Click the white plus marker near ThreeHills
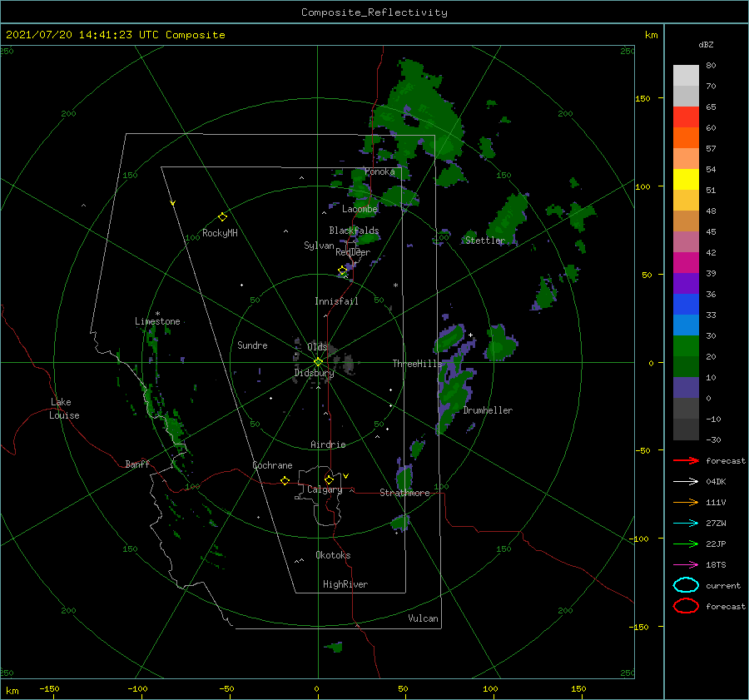749x700 pixels. click(x=470, y=335)
